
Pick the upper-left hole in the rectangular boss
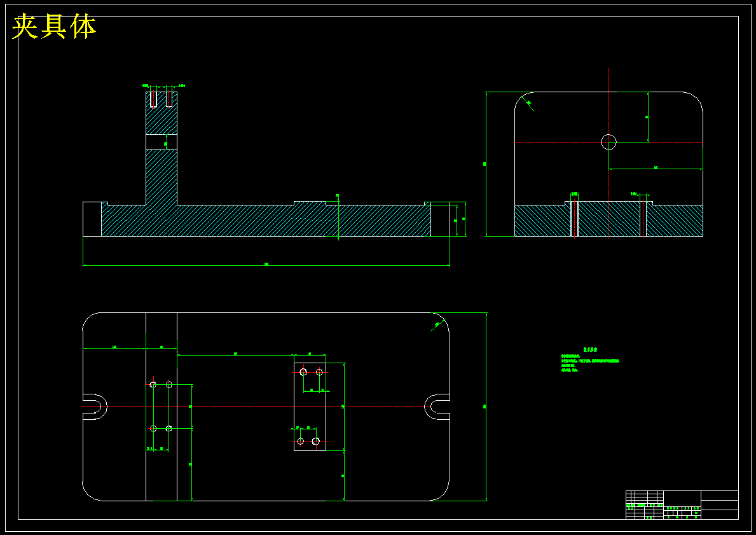click(303, 372)
